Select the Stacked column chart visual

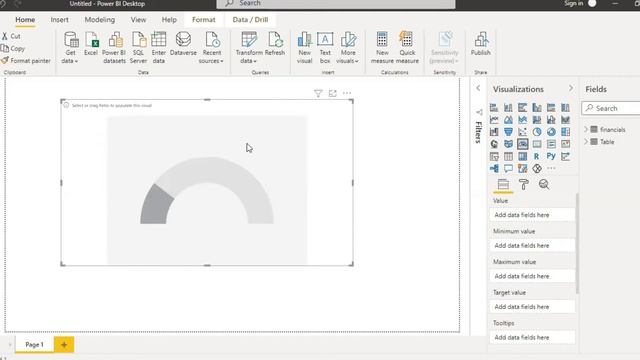[x=508, y=108]
